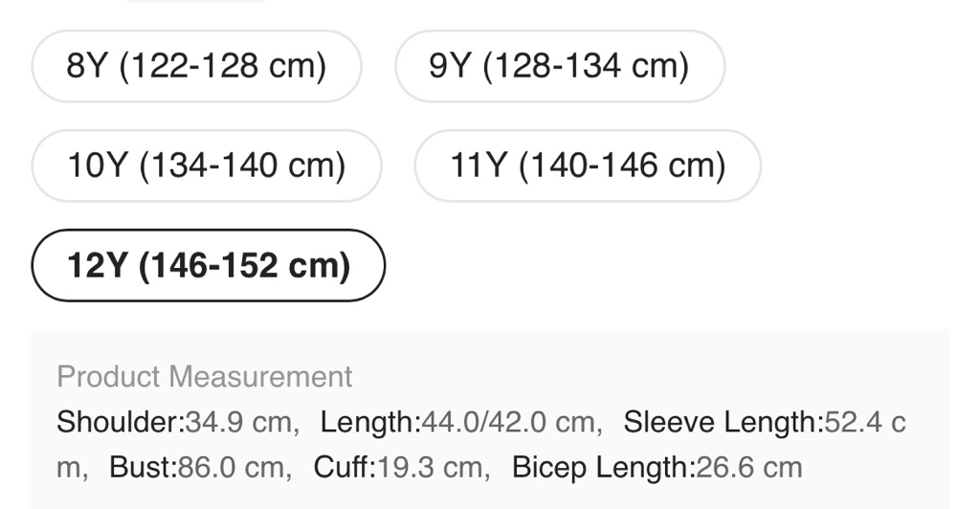980x509 pixels.
Task: Click the Product Measurement heading
Action: click(x=204, y=377)
